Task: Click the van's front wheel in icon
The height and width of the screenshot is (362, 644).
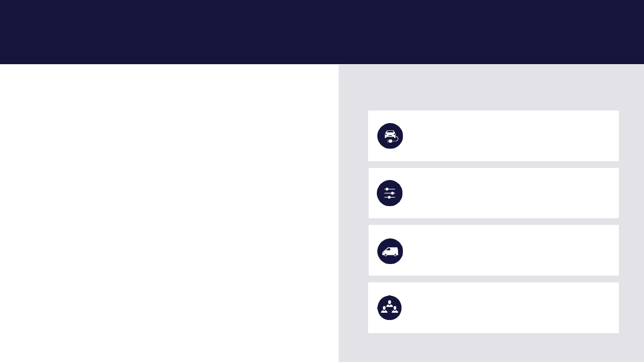Action: point(385,255)
